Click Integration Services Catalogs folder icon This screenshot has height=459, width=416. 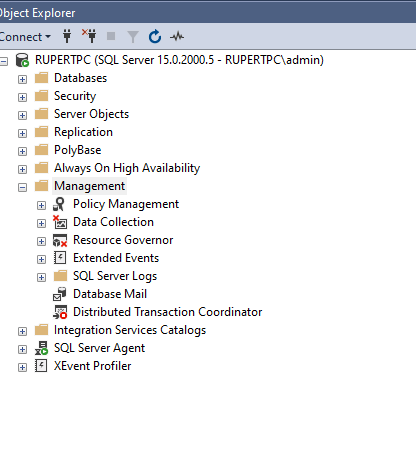tap(42, 330)
